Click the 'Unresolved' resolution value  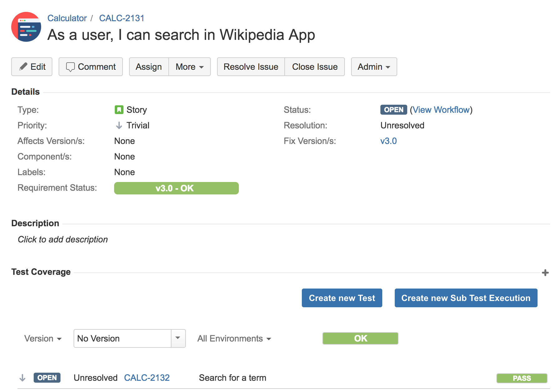tap(403, 125)
